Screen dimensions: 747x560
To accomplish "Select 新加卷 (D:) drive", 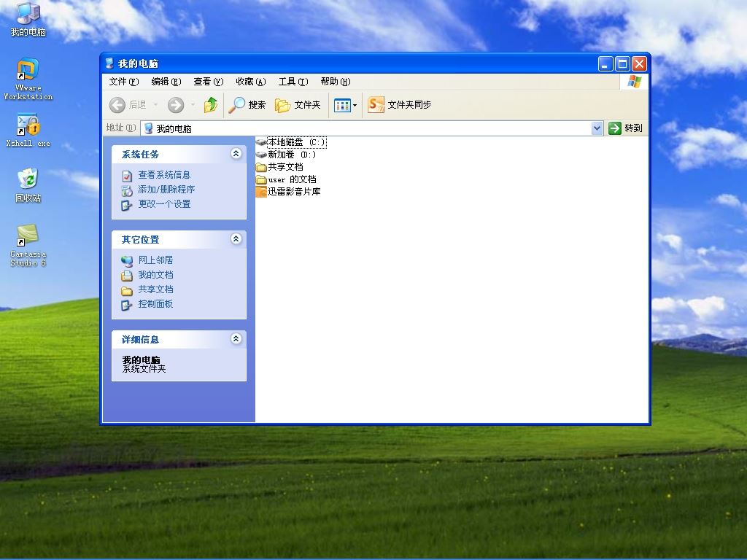I will click(x=286, y=155).
